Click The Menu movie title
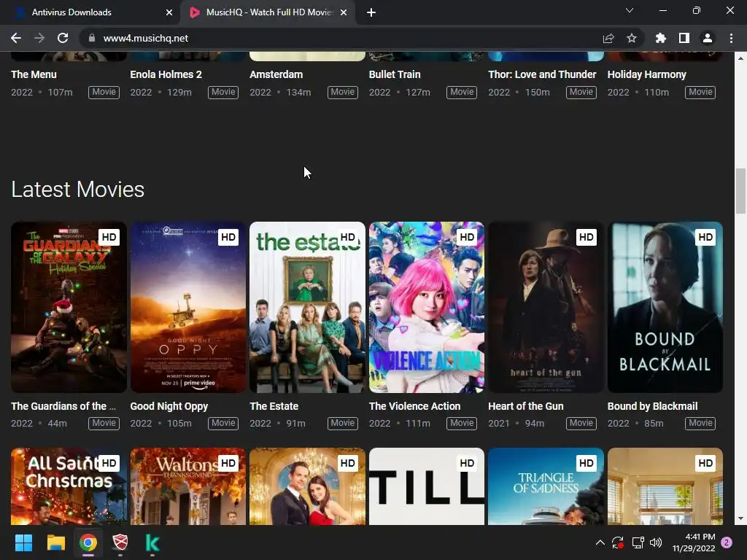Screen dimensions: 747x560 point(34,74)
